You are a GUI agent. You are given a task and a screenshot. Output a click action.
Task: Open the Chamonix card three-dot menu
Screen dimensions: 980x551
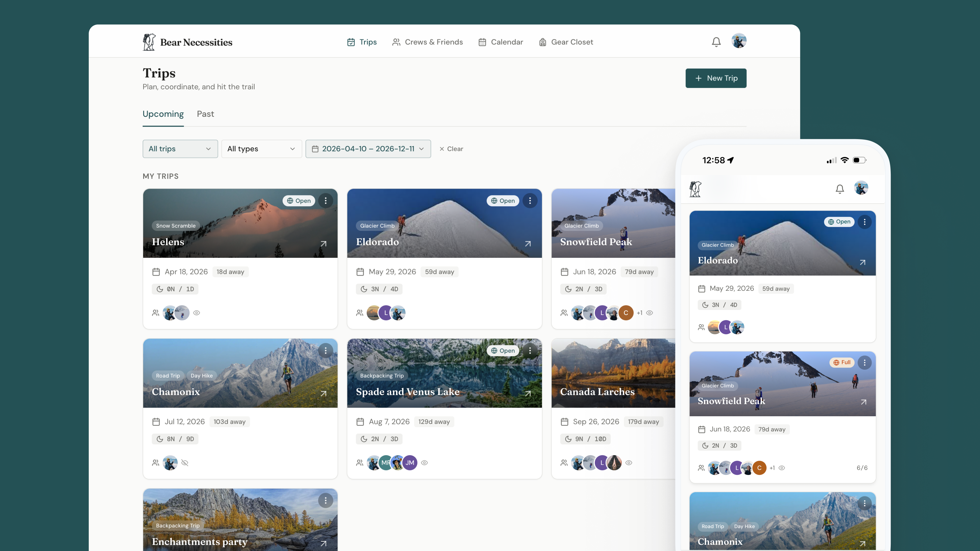pyautogui.click(x=326, y=350)
